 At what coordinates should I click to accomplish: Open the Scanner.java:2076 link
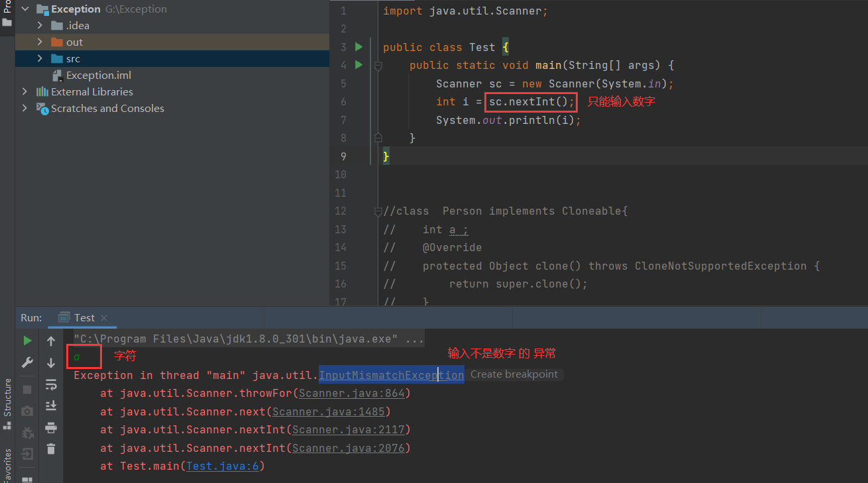point(349,448)
